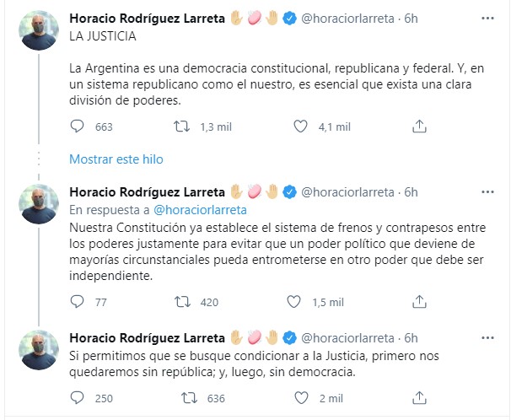Reply to the LA JUSTICIA tweet
Image resolution: width=511 pixels, height=420 pixels.
coord(78,127)
